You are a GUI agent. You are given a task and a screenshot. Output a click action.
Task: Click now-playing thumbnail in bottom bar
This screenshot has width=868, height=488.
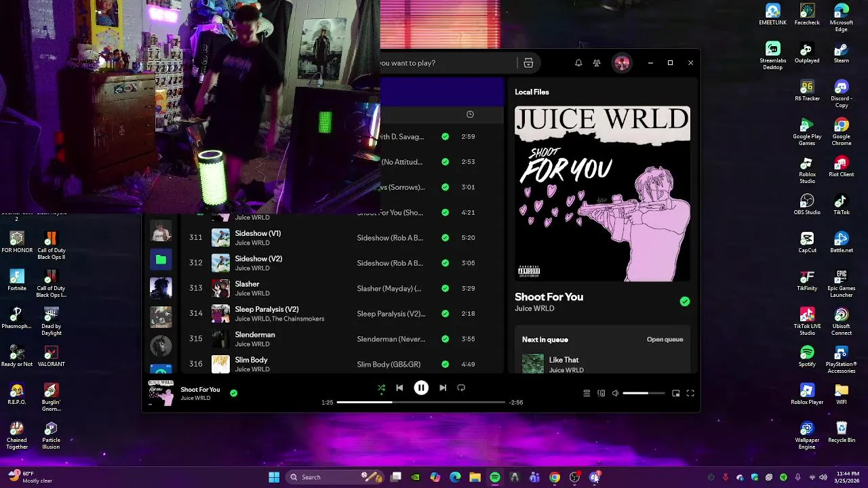click(161, 393)
